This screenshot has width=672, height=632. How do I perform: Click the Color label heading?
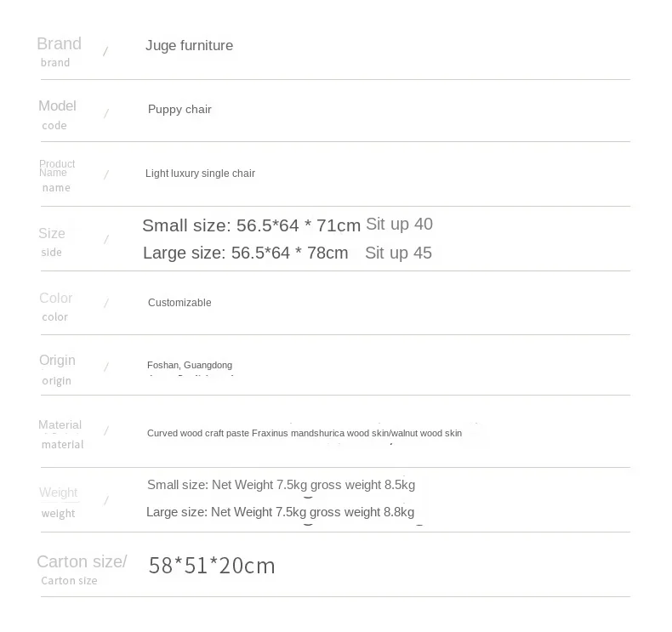click(55, 298)
